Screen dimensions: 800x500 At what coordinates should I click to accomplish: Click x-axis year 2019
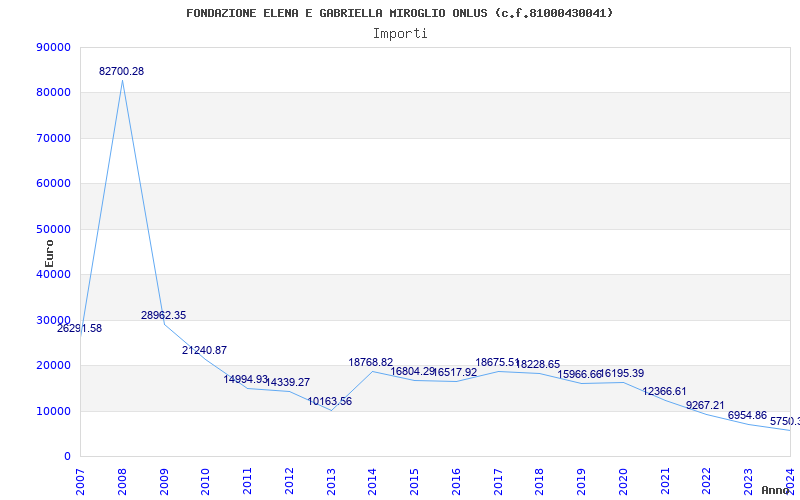coord(581,482)
